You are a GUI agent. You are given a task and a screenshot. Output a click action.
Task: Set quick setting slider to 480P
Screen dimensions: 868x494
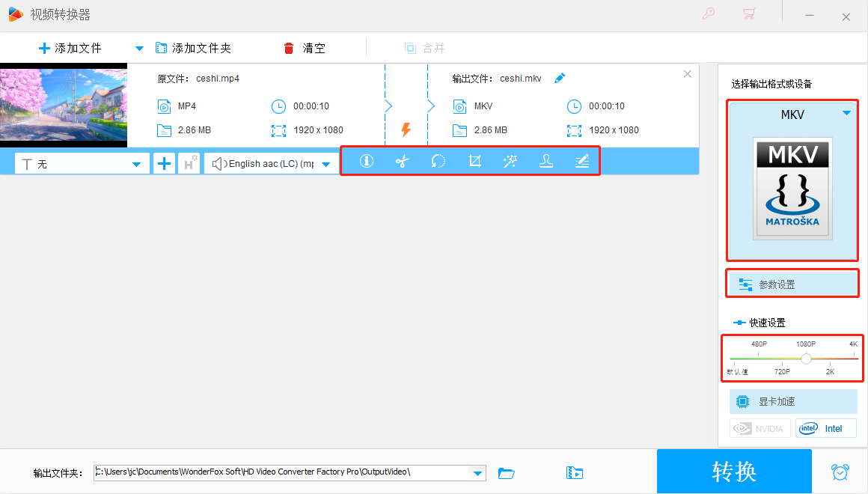click(x=759, y=344)
